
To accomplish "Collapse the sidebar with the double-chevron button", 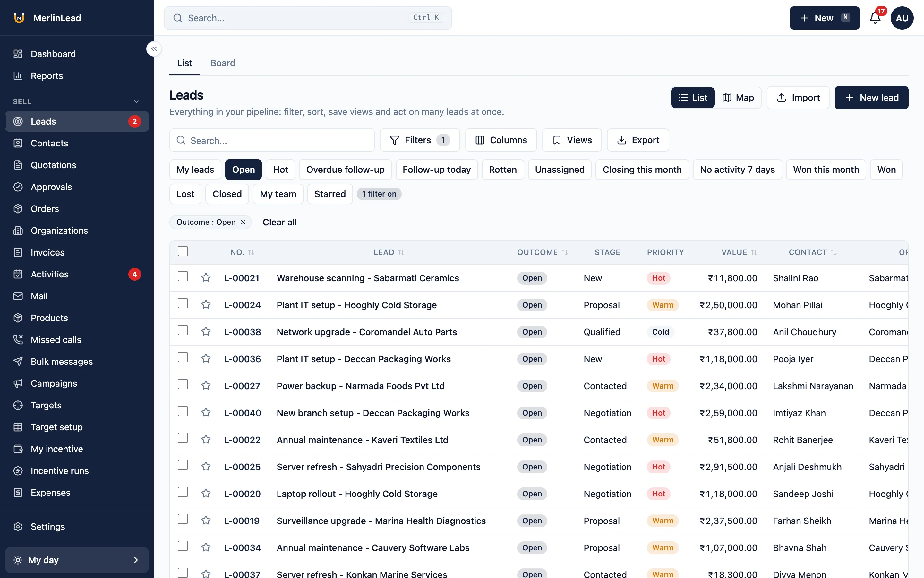I will [x=154, y=49].
